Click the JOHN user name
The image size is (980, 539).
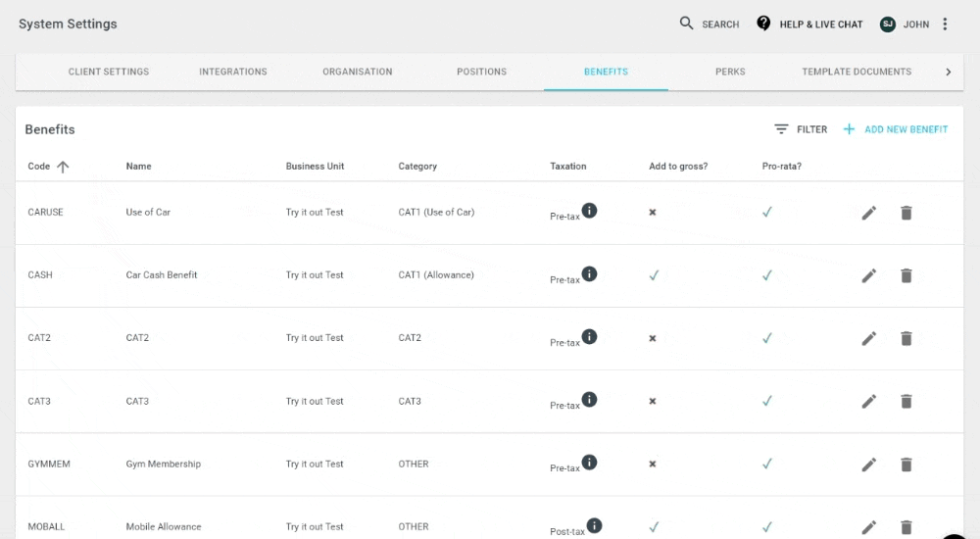pos(915,24)
